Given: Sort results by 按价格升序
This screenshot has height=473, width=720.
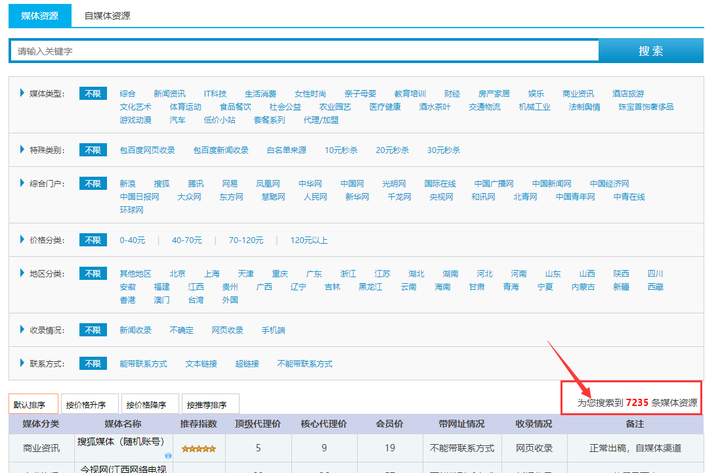Looking at the screenshot, I should (x=90, y=404).
